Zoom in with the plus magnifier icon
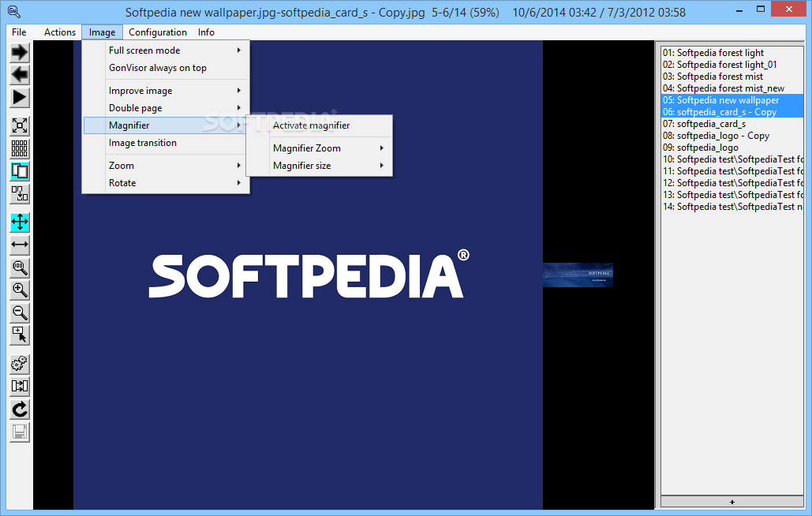 point(20,290)
